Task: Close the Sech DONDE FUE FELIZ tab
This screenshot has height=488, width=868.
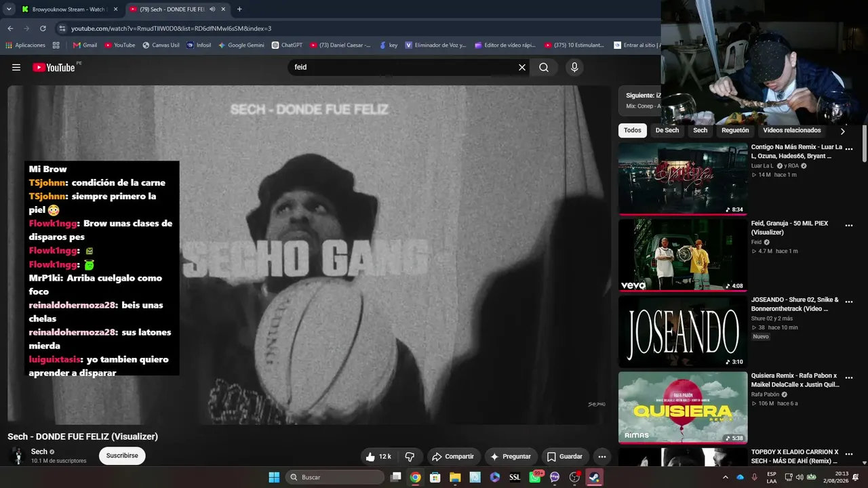Action: 223,9
